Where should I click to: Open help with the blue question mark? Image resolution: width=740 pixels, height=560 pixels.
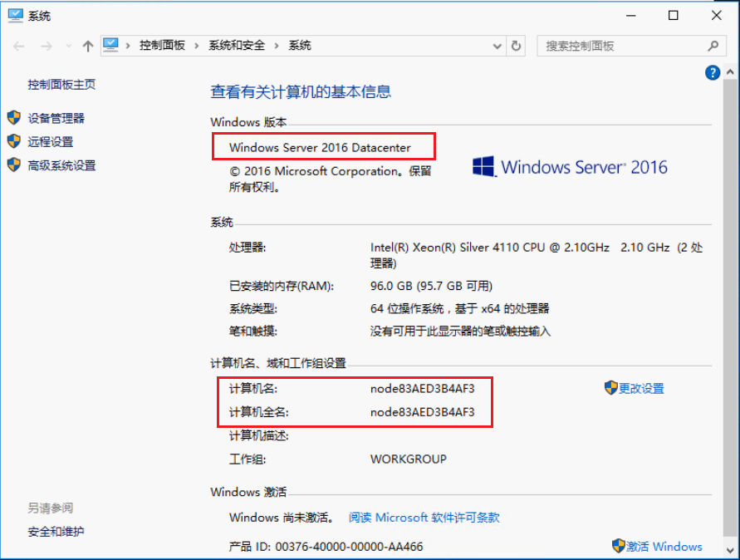coord(713,73)
